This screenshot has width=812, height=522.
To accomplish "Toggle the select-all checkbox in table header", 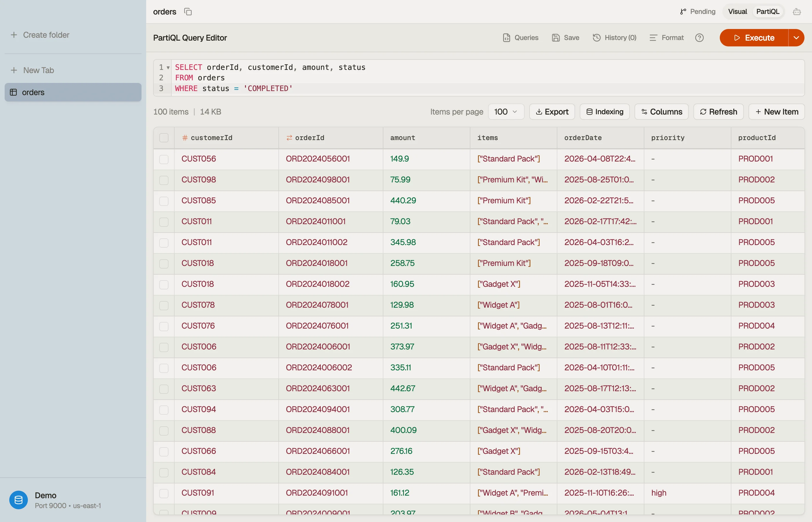I will (164, 138).
